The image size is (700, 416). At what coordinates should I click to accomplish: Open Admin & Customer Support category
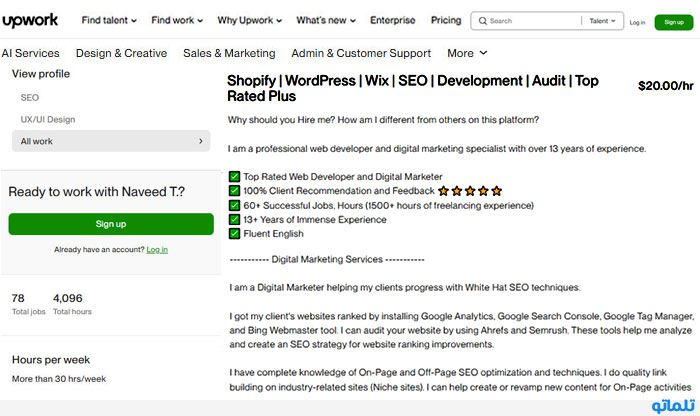[361, 53]
